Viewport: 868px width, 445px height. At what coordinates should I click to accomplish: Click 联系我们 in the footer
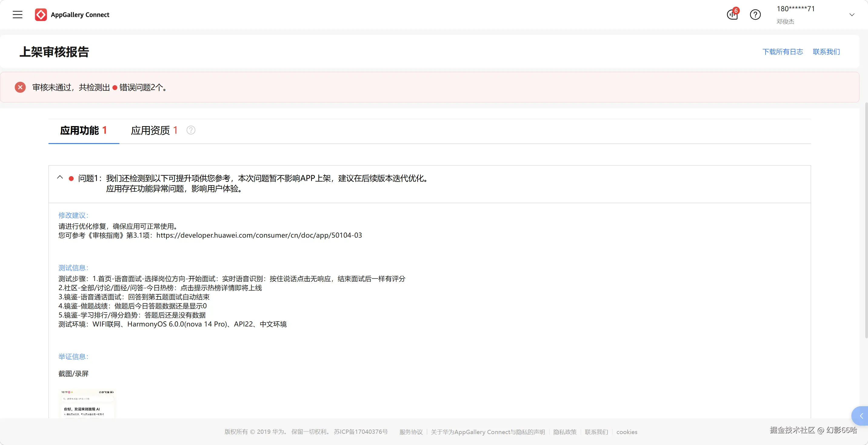point(596,432)
